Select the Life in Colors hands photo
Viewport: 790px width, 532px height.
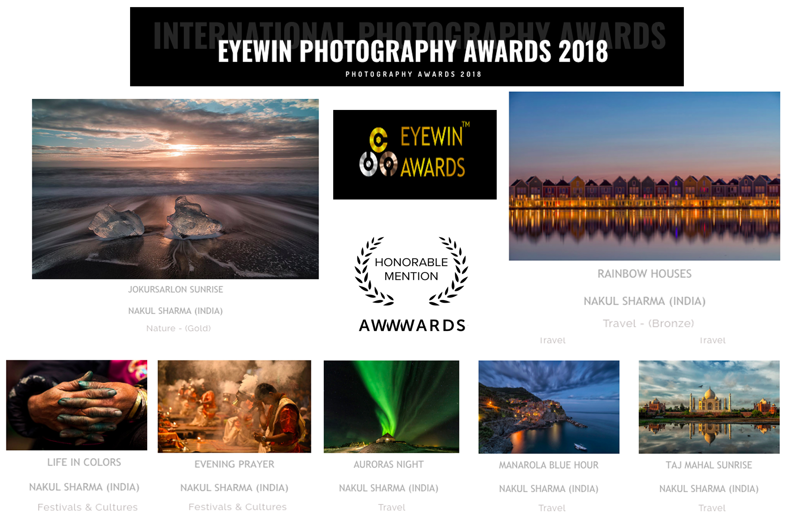[x=77, y=405]
